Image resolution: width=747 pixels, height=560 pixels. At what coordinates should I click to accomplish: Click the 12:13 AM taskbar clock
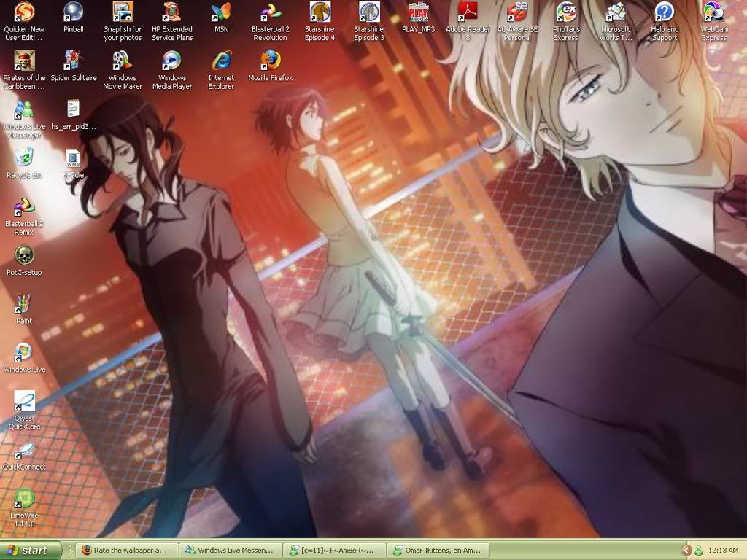coord(723,551)
